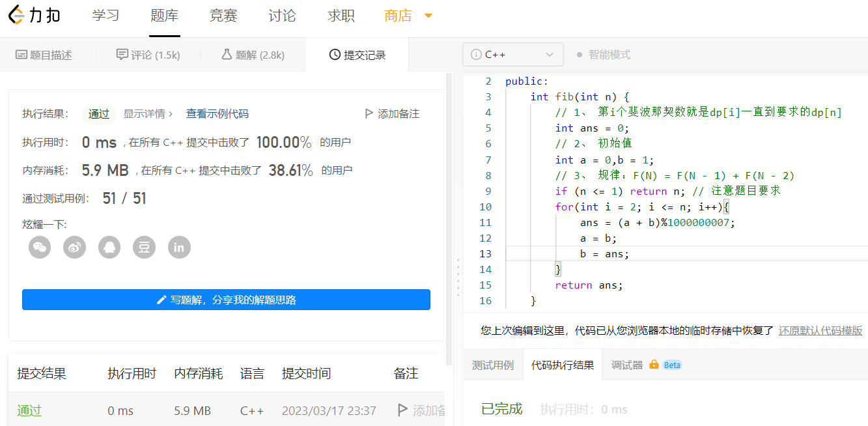868x426 pixels.
Task: Click the 执行用时 column header
Action: [x=132, y=373]
